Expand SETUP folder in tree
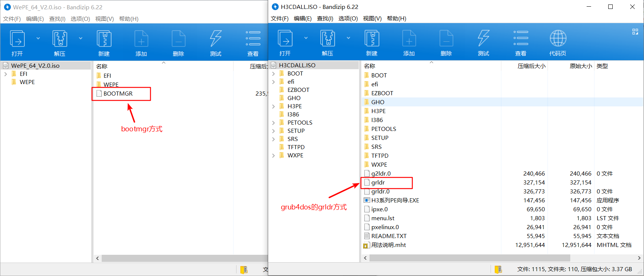Image resolution: width=644 pixels, height=276 pixels. click(x=273, y=131)
